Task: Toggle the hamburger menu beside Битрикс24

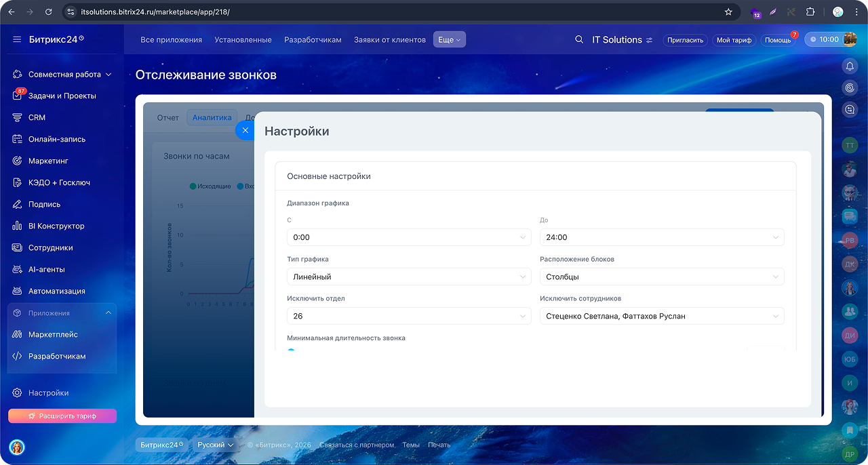Action: click(x=17, y=39)
